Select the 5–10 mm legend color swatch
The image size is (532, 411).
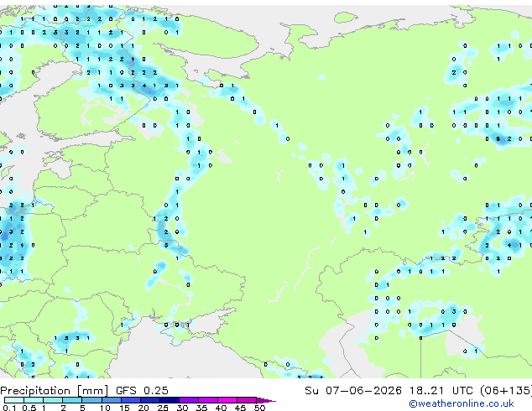pos(91,400)
